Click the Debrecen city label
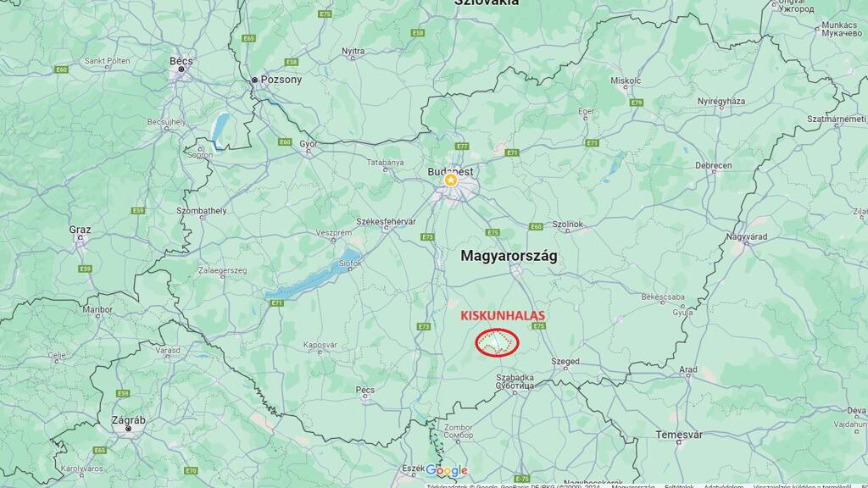This screenshot has width=868, height=488. [714, 165]
